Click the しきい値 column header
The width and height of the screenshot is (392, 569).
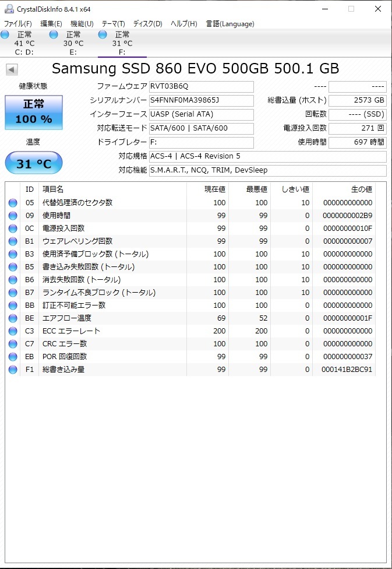[292, 189]
